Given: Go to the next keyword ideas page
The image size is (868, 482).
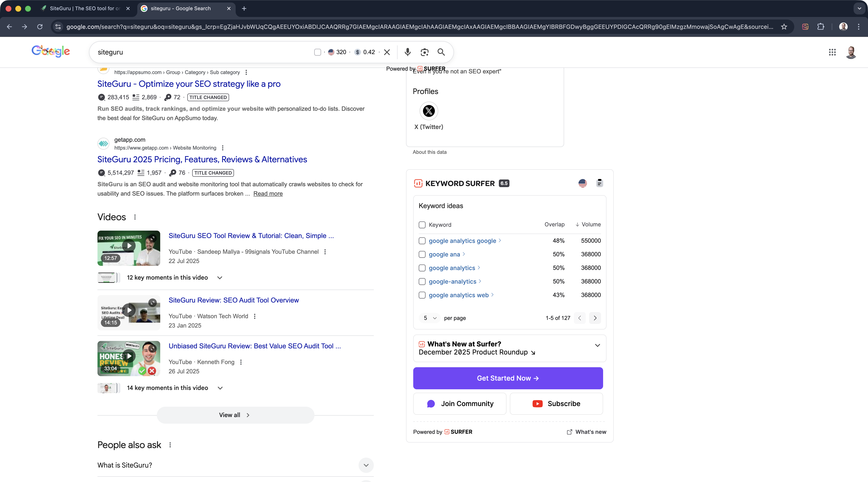Looking at the screenshot, I should coord(595,318).
